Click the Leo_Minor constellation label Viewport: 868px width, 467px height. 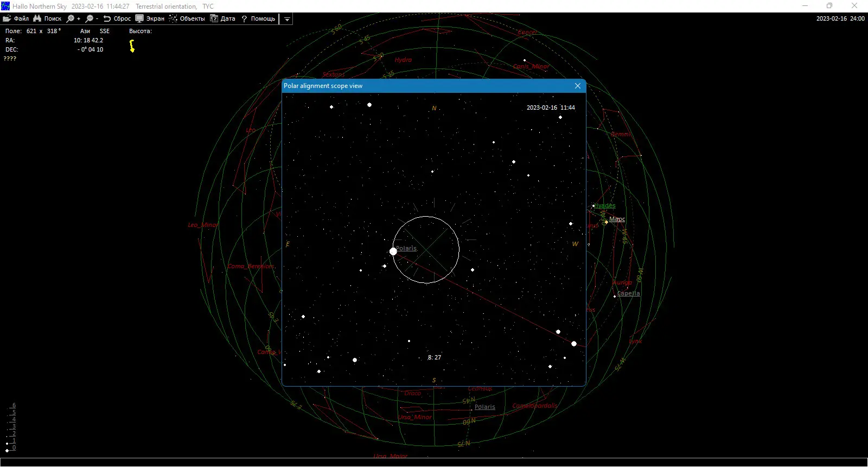tap(202, 225)
